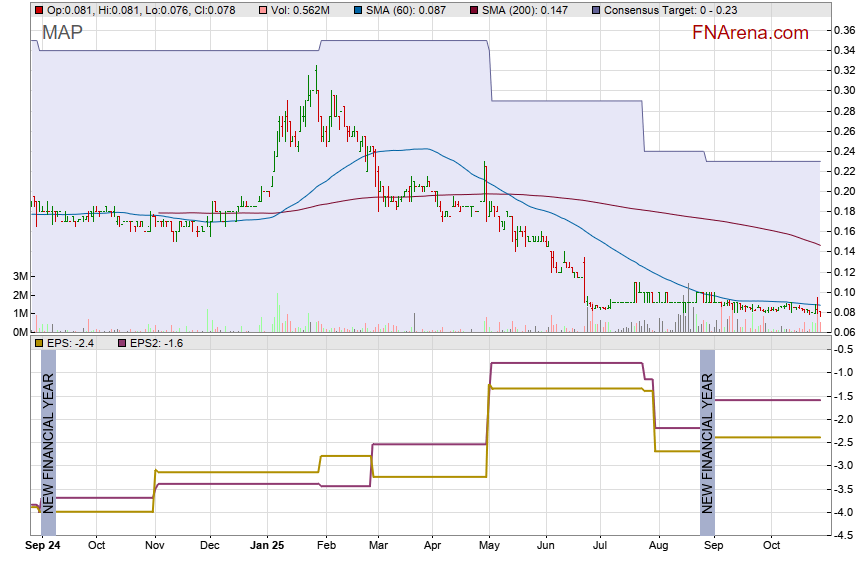Click the EPS: -2.4 legend swatch
The height and width of the screenshot is (566, 859).
click(38, 343)
